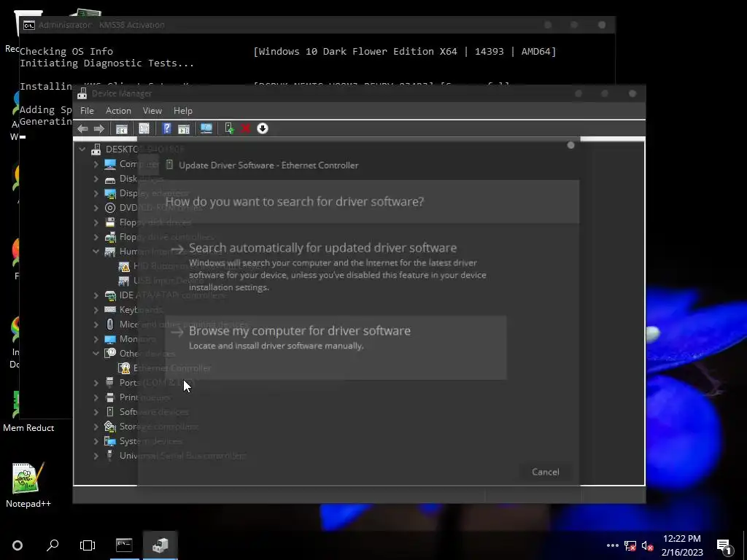
Task: Switch to the command prompt taskbar button
Action: click(124, 545)
